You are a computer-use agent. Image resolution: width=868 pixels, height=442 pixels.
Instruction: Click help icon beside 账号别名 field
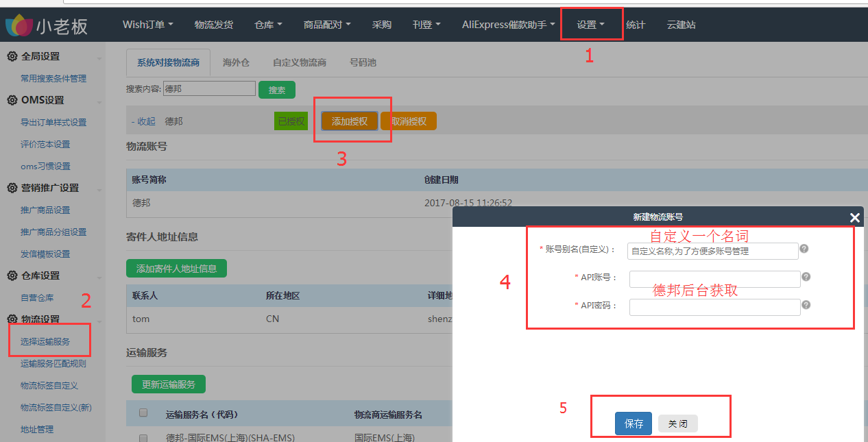coord(804,249)
